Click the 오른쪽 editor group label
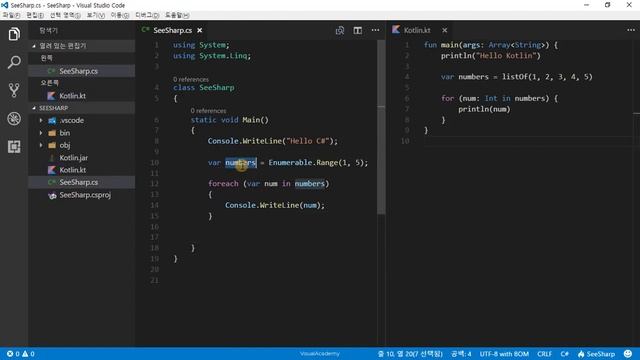 49,83
